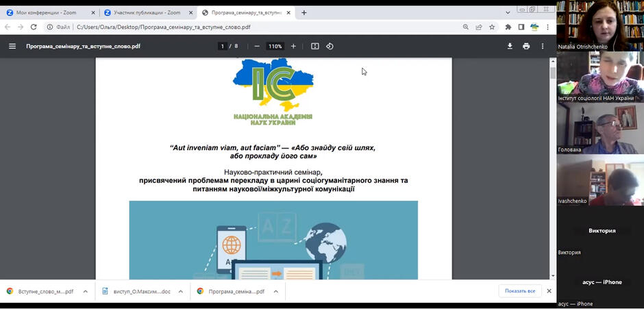The image size is (644, 309).
Task: Print the PDF document
Action: point(526,47)
